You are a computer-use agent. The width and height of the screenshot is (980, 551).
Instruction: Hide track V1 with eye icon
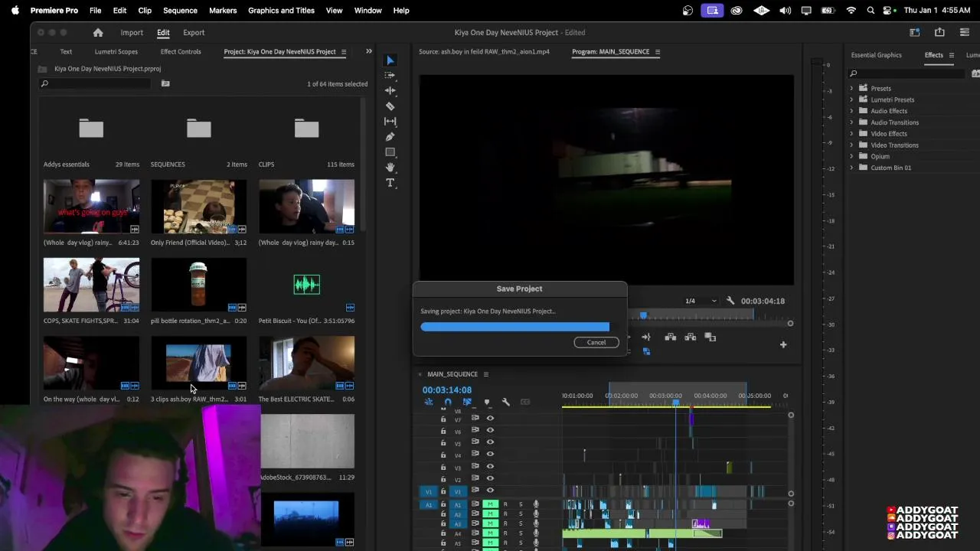coord(490,491)
